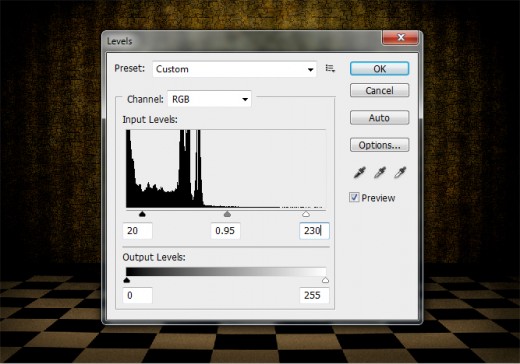The image size is (520, 364).
Task: Open the preset options menu icon
Action: point(330,68)
